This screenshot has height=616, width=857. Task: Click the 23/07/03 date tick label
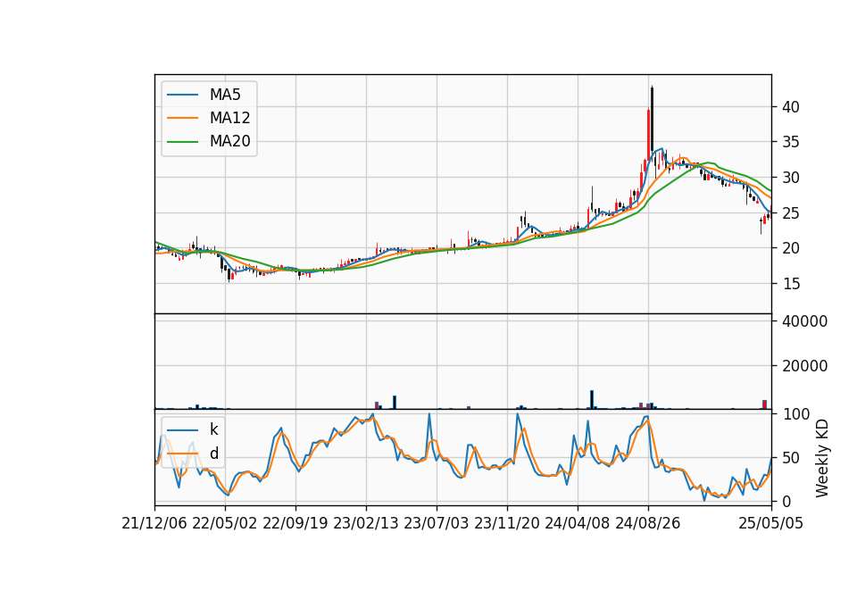click(x=437, y=523)
